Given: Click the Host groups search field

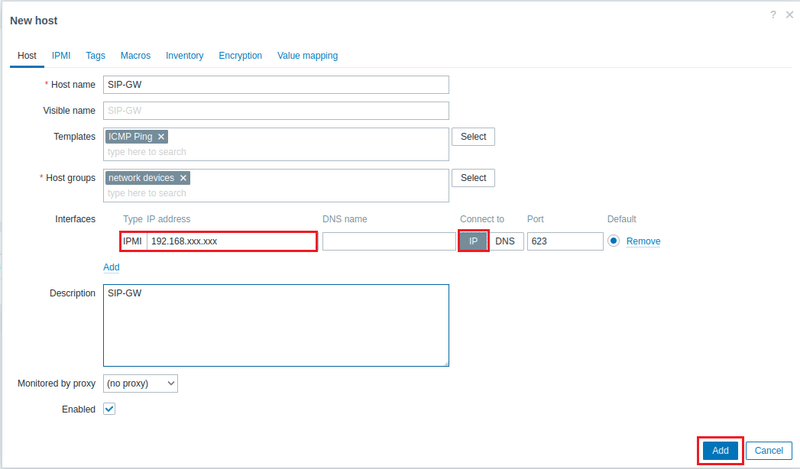Looking at the screenshot, I should coord(276,193).
